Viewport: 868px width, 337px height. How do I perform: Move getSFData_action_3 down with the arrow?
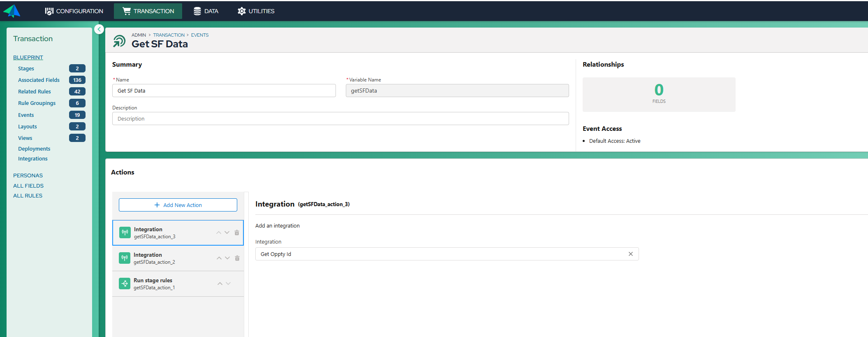227,233
